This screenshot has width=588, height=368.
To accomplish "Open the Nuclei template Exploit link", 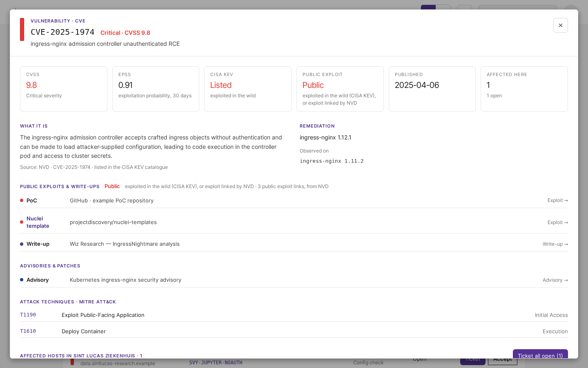I will pos(557,222).
